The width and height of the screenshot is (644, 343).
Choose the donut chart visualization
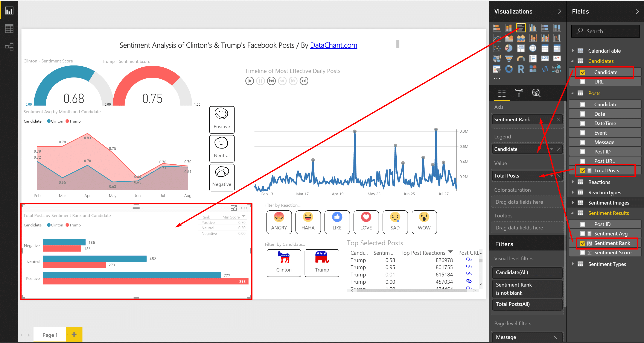click(x=509, y=69)
